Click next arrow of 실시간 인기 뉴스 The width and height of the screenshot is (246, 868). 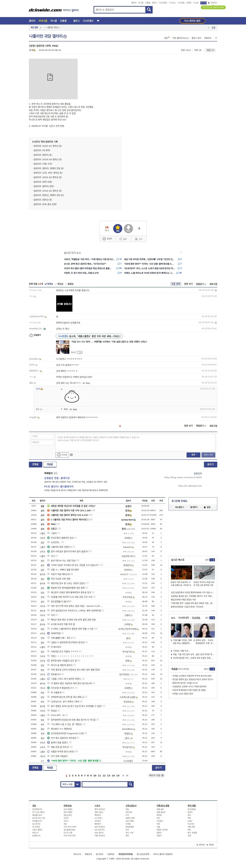181,252
